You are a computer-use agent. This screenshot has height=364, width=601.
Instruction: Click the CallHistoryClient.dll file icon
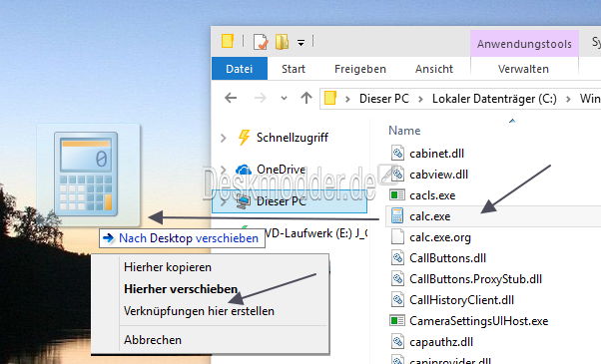coord(397,300)
